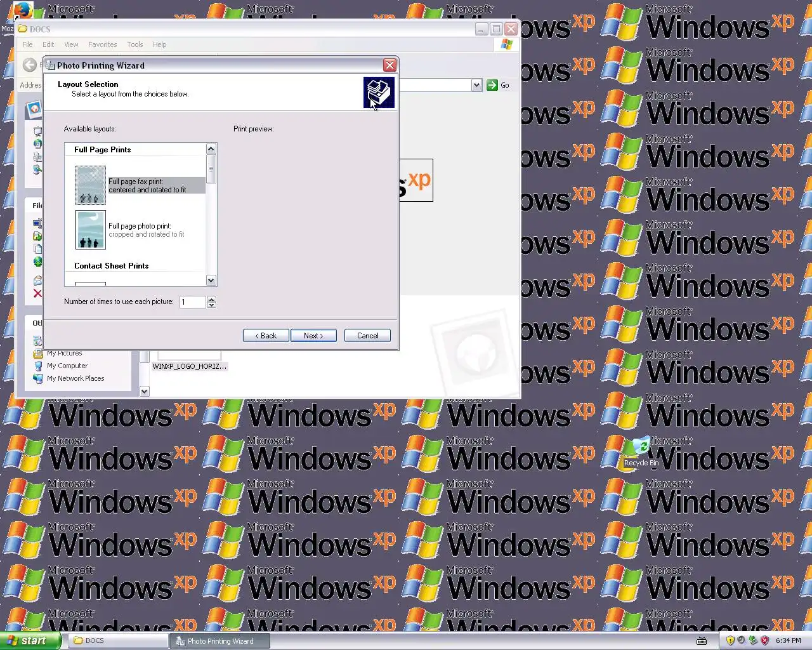Select the WINXP_LOGO_HORIZ file name

coord(189,366)
